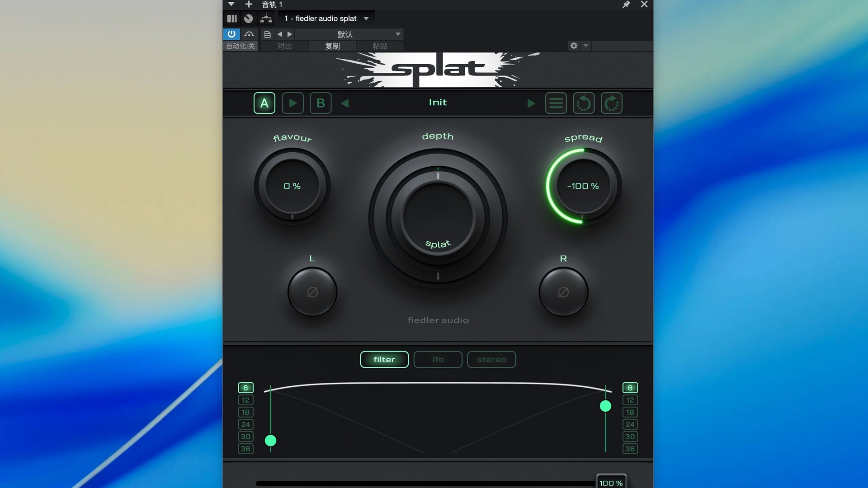The image size is (868, 488).
Task: Click the 粘贴 paste button
Action: 380,46
